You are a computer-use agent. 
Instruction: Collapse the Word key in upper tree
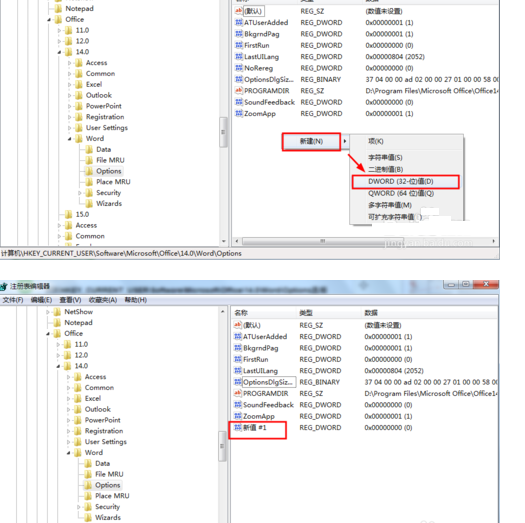pos(70,139)
